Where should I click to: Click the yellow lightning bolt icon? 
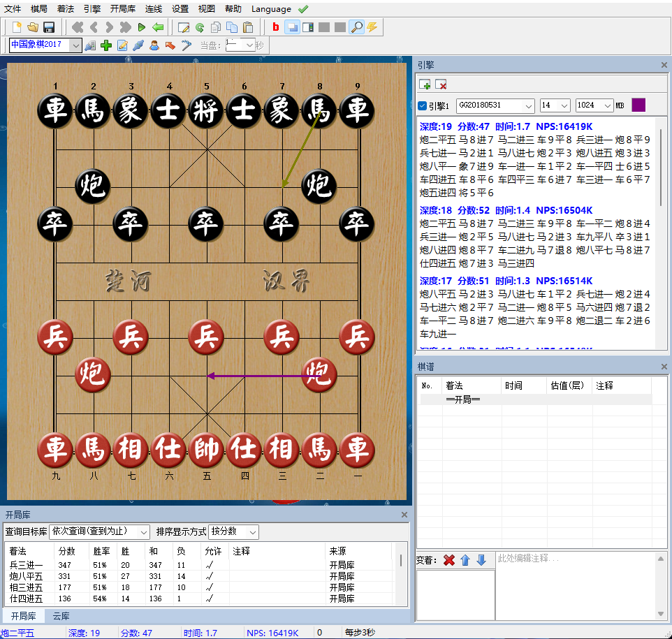(372, 27)
